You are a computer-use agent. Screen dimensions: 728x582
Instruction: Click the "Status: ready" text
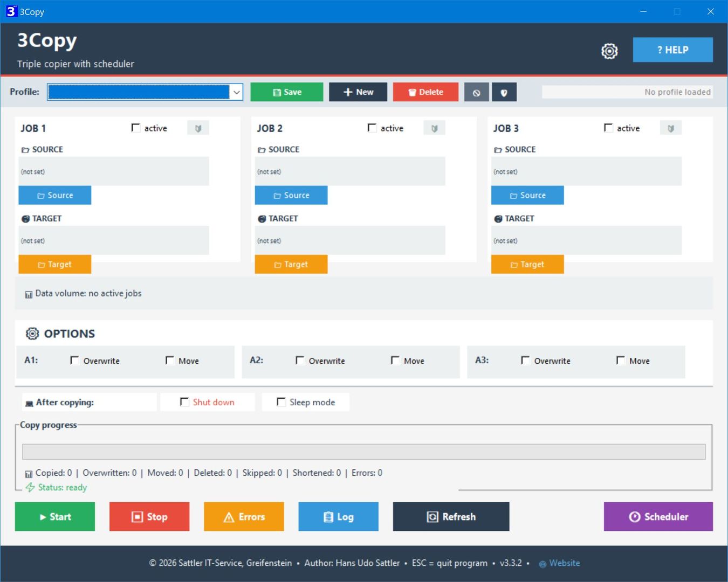click(63, 487)
